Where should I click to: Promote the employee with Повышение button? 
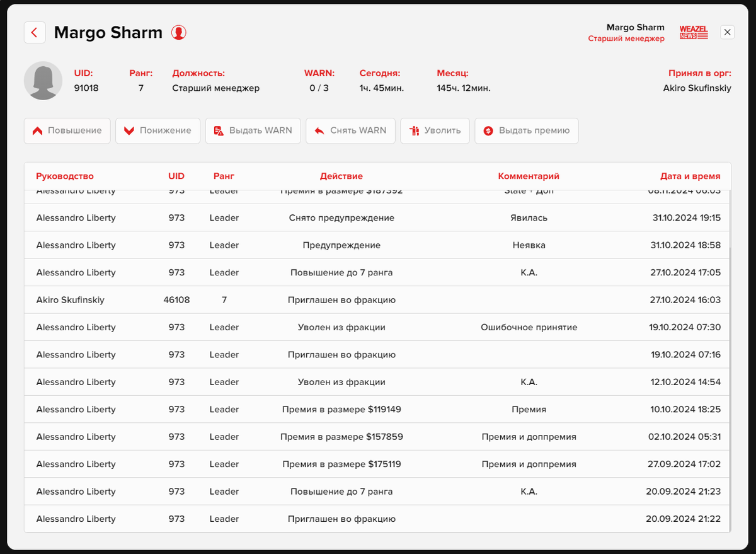click(x=67, y=130)
